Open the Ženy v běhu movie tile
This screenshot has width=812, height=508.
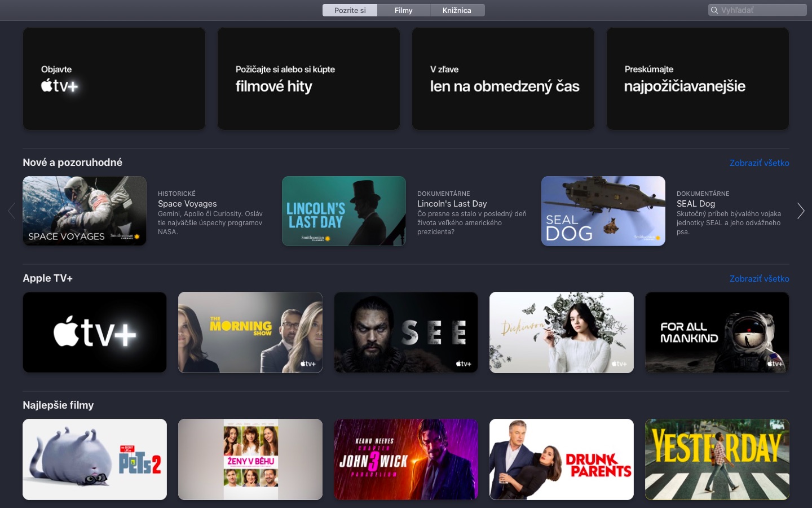coord(250,459)
